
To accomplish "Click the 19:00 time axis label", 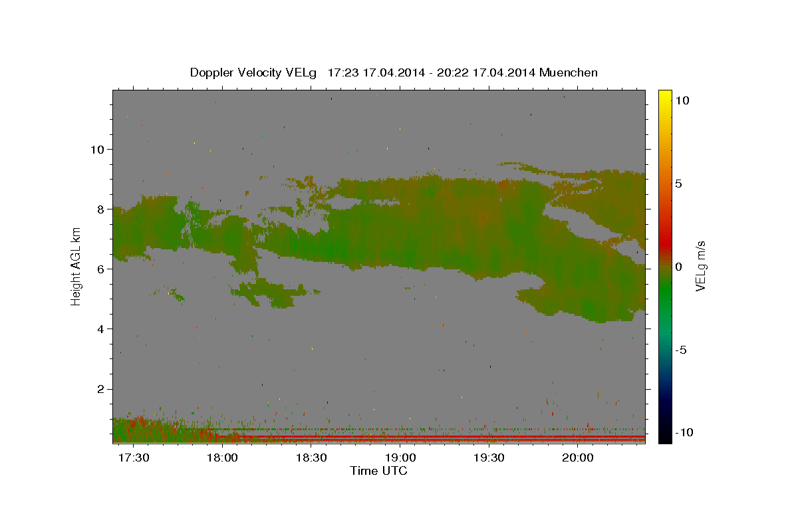I will click(400, 458).
